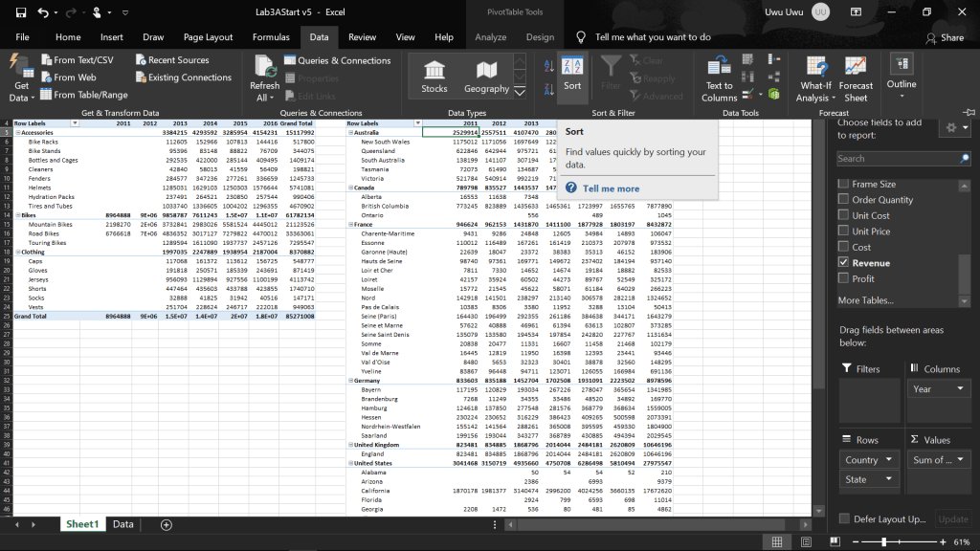980x551 pixels.
Task: Open the Sort dialog button
Action: [572, 75]
